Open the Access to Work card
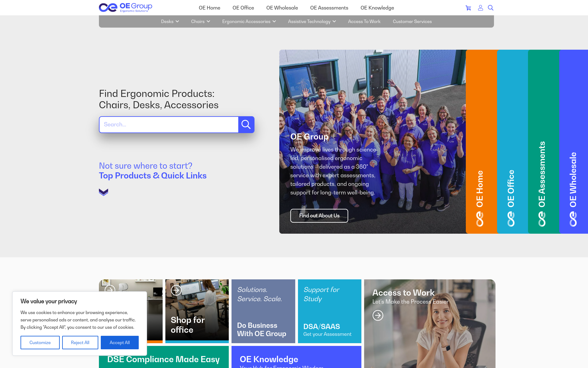 click(430, 324)
